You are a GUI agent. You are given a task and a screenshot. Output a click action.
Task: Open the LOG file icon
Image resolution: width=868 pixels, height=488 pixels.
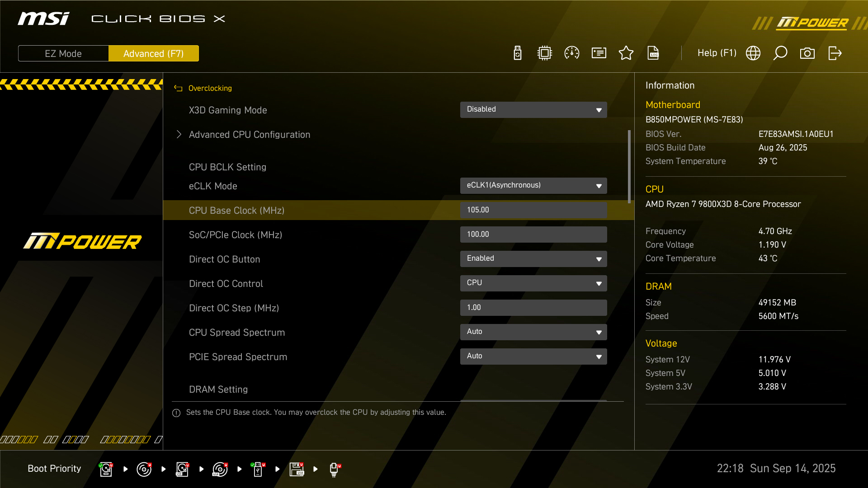tap(653, 53)
